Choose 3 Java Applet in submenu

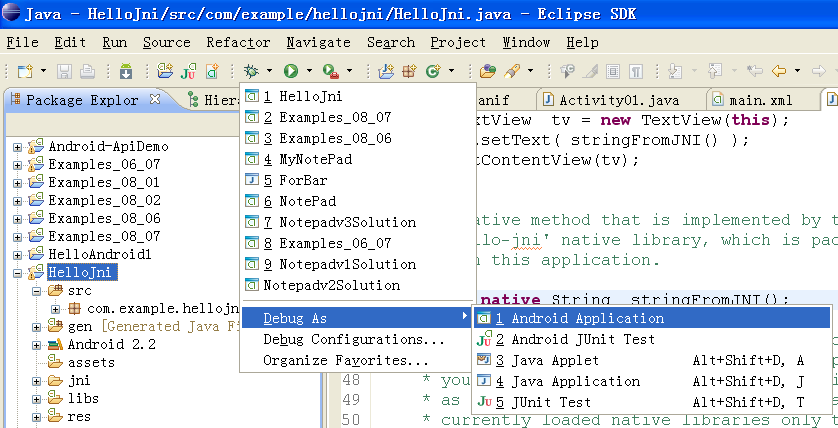(x=652, y=361)
